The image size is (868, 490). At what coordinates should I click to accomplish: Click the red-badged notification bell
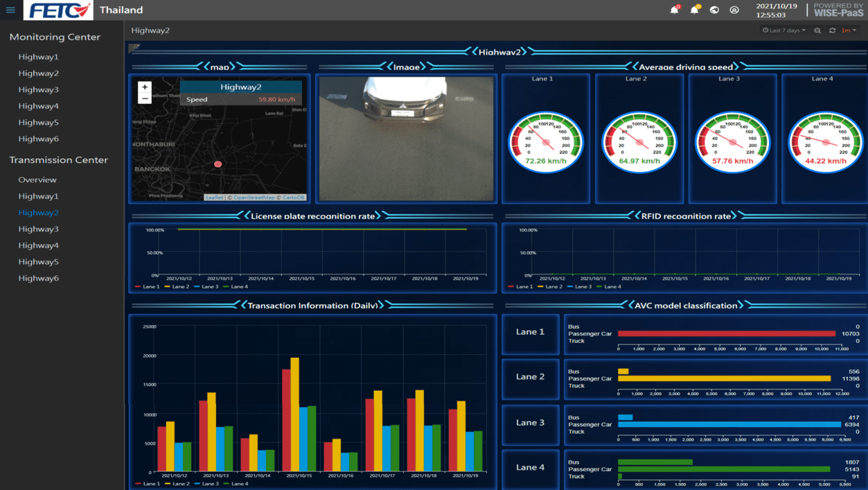click(674, 10)
